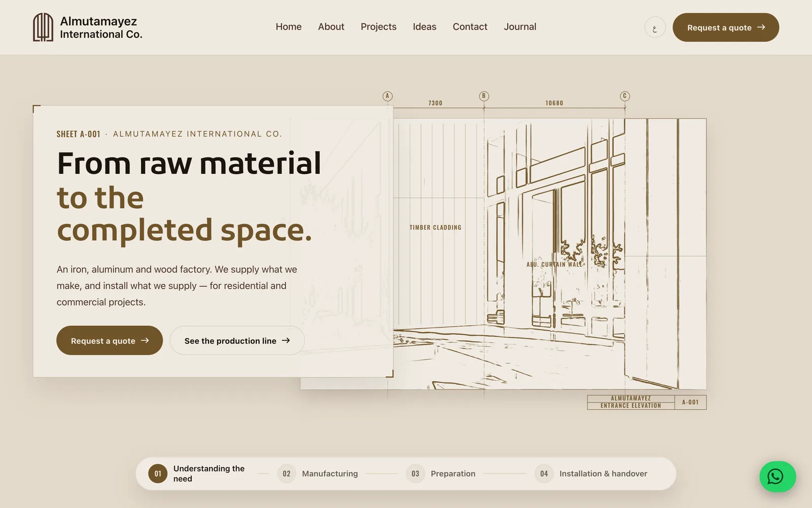Screen dimensions: 812x508
Task: Click the From raw material heading
Action: [189, 164]
